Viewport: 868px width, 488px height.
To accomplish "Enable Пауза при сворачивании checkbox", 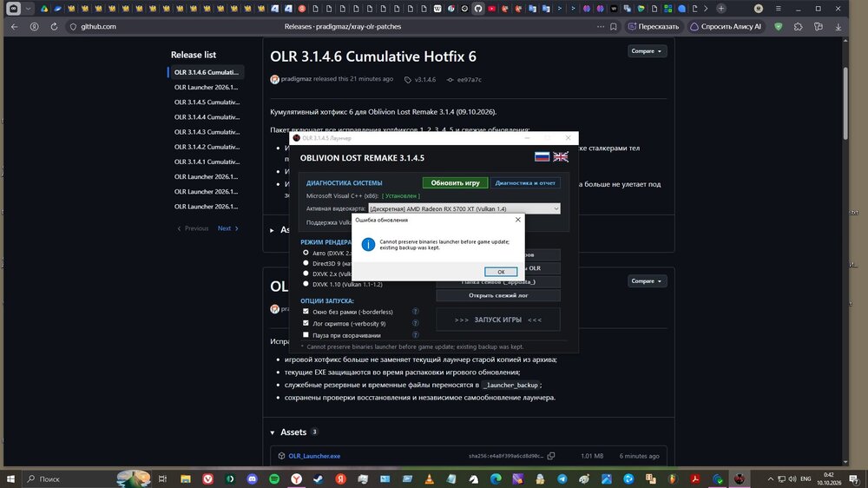I will coord(306,334).
